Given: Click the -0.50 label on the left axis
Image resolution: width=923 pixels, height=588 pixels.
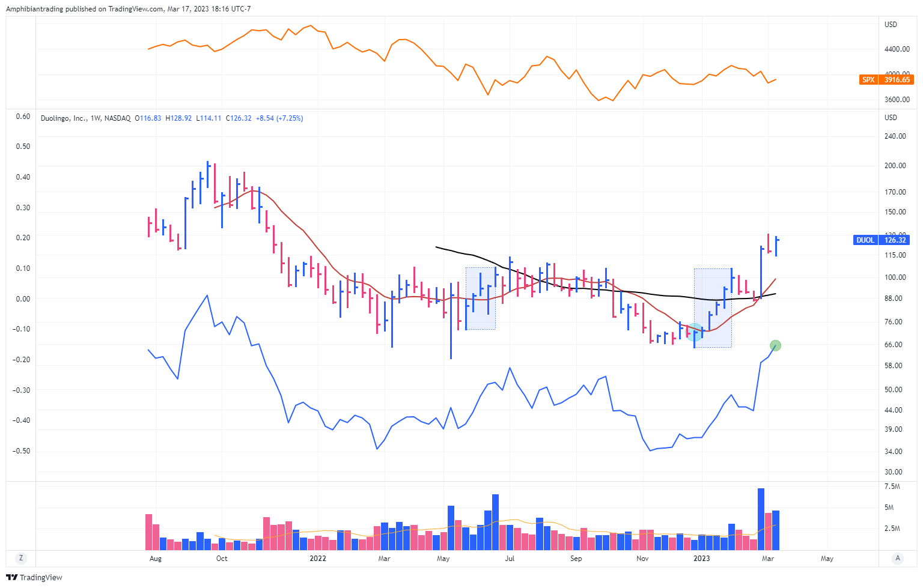Looking at the screenshot, I should [x=22, y=451].
